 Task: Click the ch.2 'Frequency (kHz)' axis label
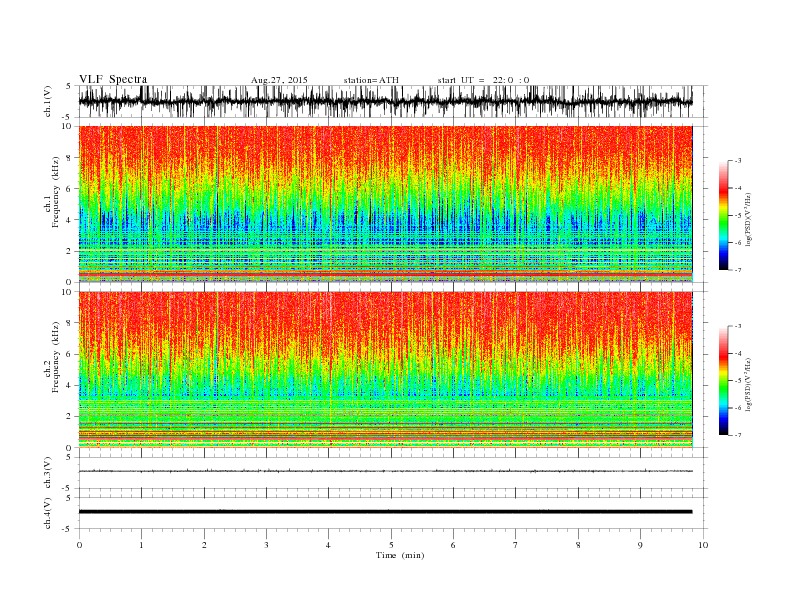point(56,357)
